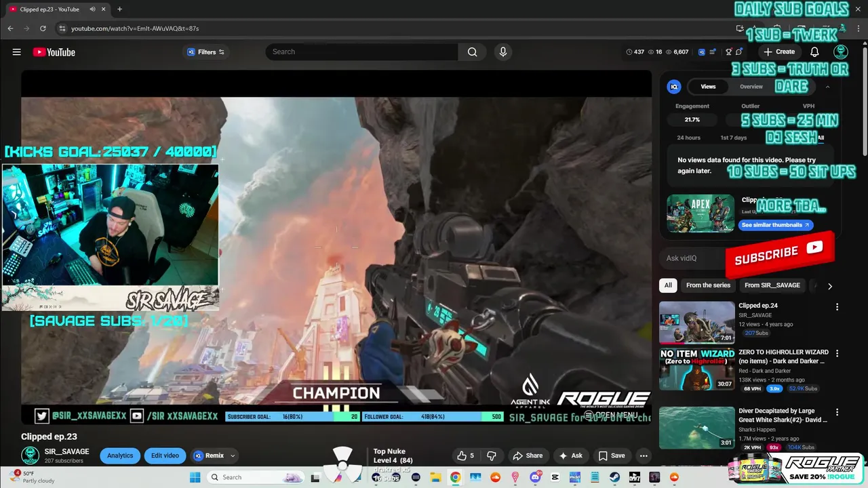Open Diver Decapitated shark video thumbnail
The height and width of the screenshot is (488, 868).
click(696, 428)
